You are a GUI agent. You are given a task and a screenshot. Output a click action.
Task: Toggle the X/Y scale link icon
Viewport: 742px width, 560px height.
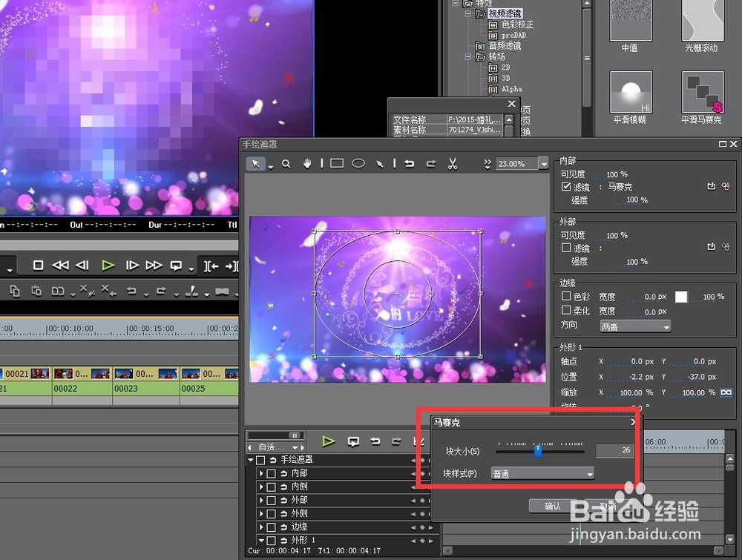click(726, 392)
